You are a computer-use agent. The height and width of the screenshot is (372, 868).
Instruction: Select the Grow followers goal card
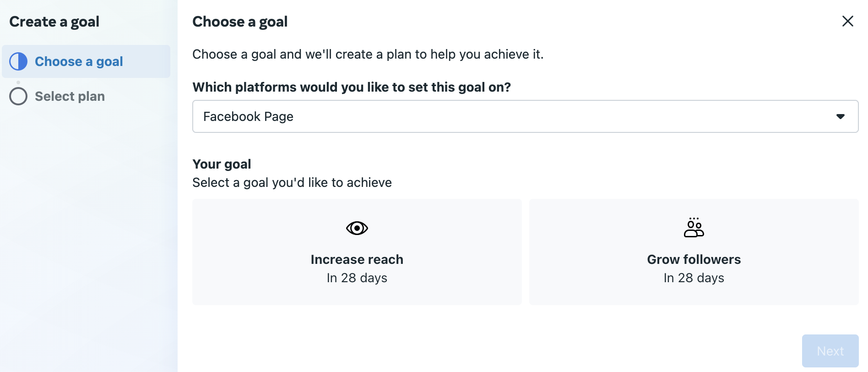(x=694, y=252)
